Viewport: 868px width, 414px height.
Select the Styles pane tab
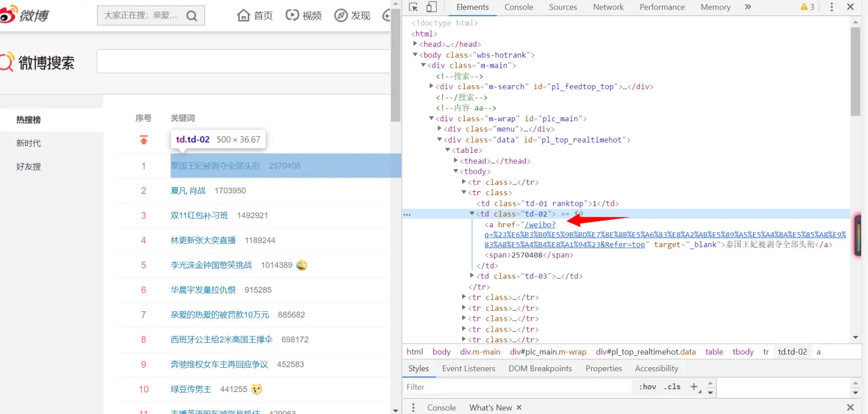(x=419, y=368)
